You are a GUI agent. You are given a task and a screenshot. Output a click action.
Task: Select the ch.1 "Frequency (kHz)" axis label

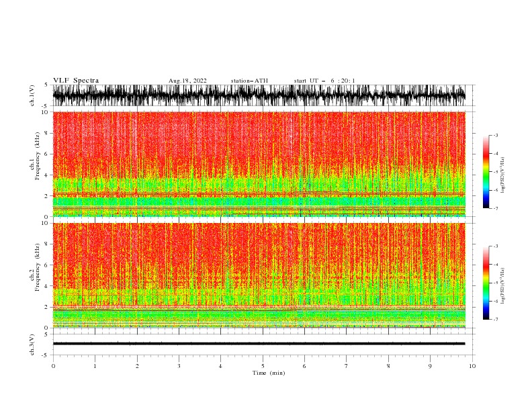click(38, 156)
